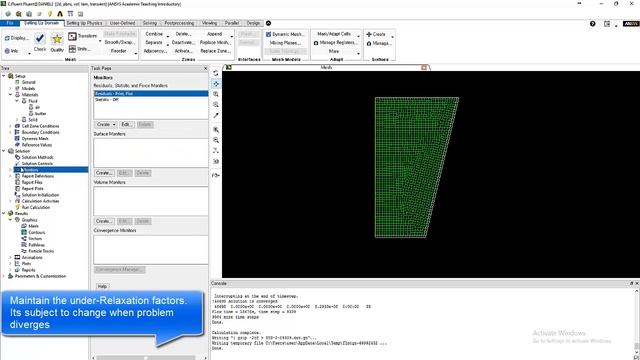
Task: Collapse the Setup tree node
Action: (4, 76)
